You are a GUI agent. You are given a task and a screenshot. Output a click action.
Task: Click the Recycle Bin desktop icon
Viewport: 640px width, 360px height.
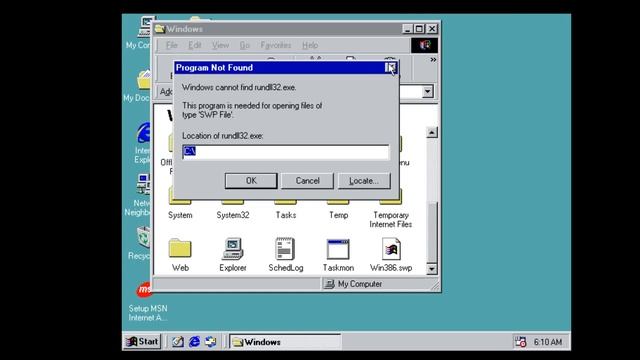coord(143,237)
